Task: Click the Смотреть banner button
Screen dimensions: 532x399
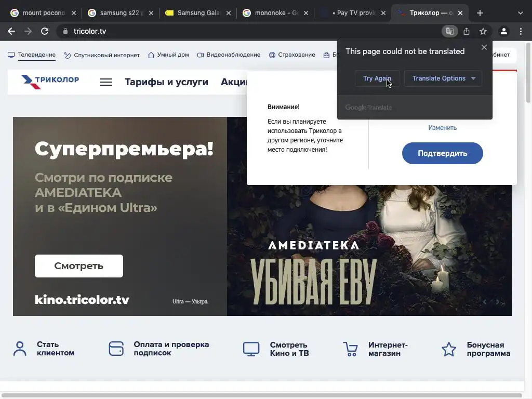Action: coord(79,266)
